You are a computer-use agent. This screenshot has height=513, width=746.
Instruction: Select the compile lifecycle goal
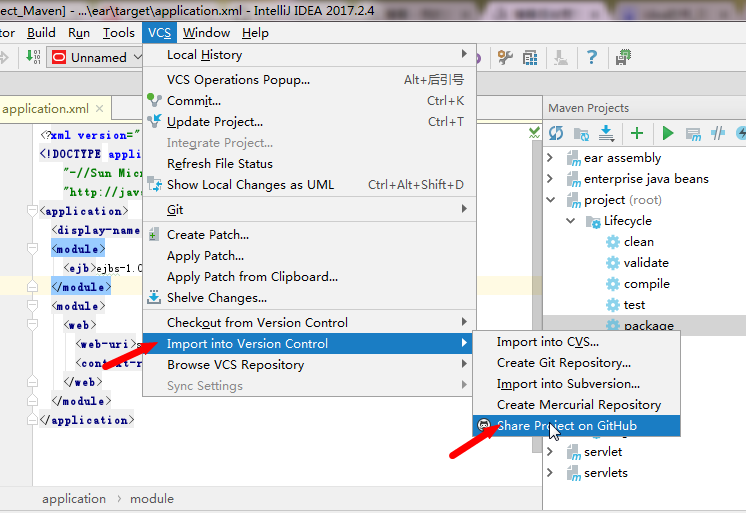pos(646,284)
